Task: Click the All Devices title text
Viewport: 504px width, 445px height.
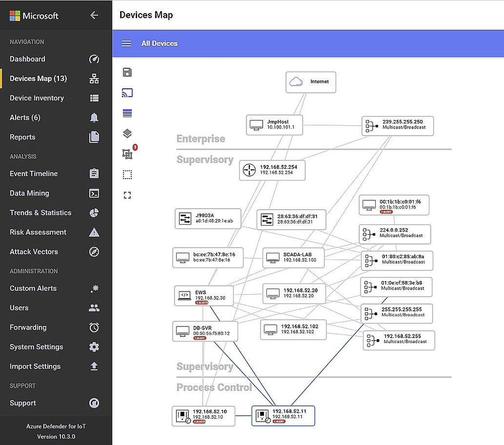Action: 159,43
